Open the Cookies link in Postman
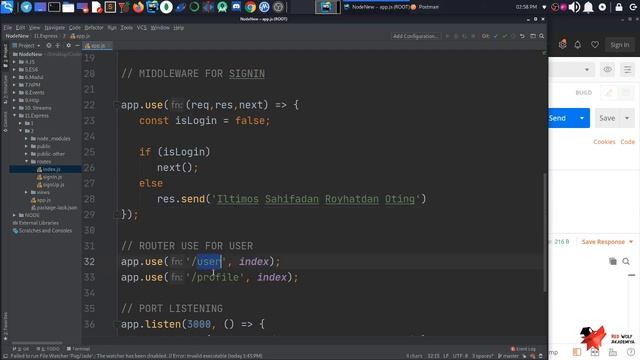The image size is (640, 360). (604, 142)
